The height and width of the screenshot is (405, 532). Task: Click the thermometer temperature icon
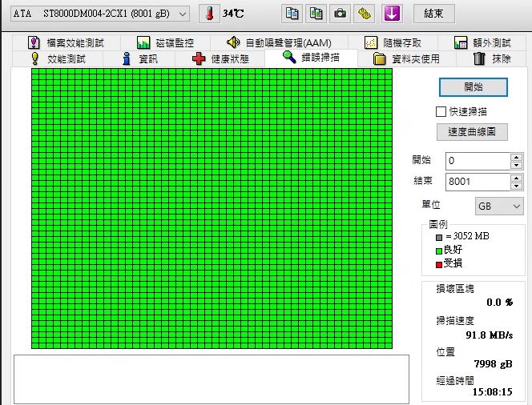click(209, 14)
